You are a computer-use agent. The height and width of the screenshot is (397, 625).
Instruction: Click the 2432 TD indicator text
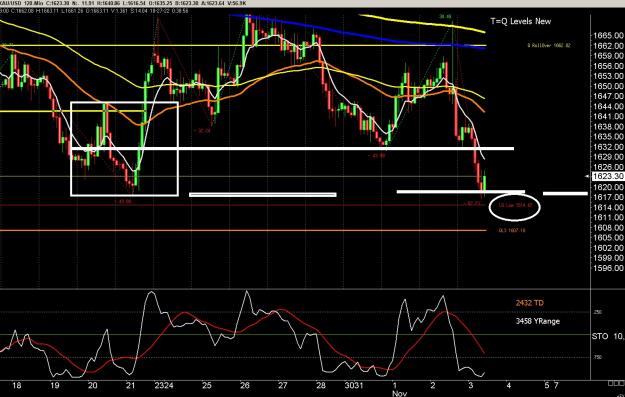tap(529, 303)
